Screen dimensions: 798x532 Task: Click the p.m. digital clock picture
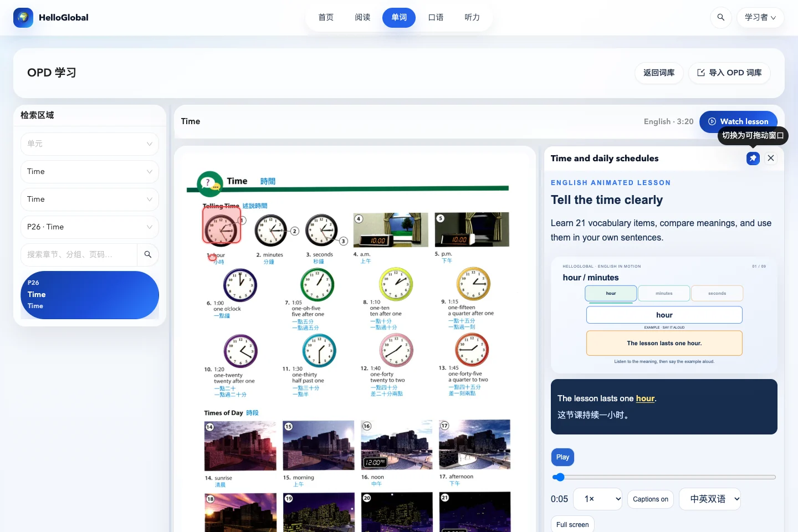[472, 229]
